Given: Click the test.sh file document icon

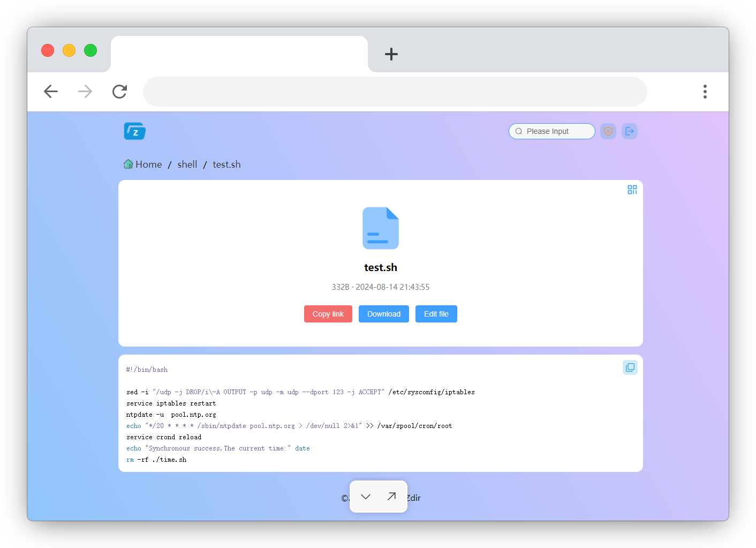Looking at the screenshot, I should [381, 228].
